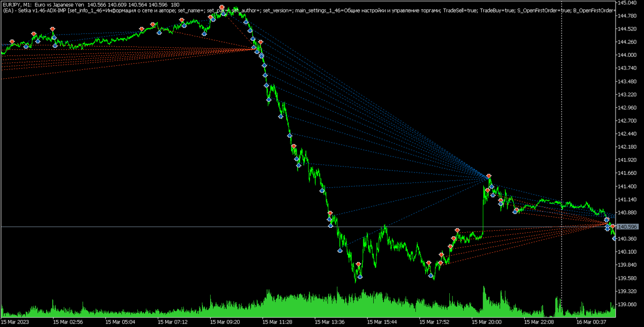Click the 15 Mar 17:52 time label
The height and width of the screenshot is (327, 644).
pyautogui.click(x=435, y=322)
